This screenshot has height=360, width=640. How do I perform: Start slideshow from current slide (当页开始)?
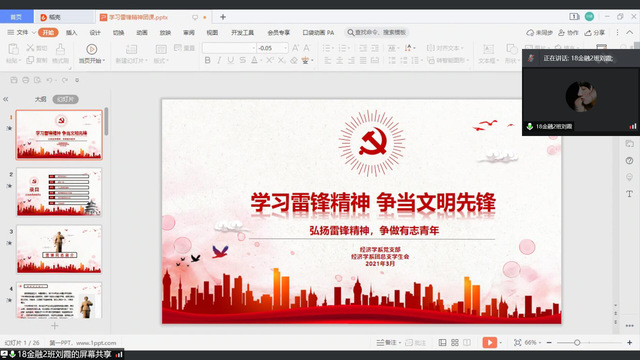tap(91, 53)
